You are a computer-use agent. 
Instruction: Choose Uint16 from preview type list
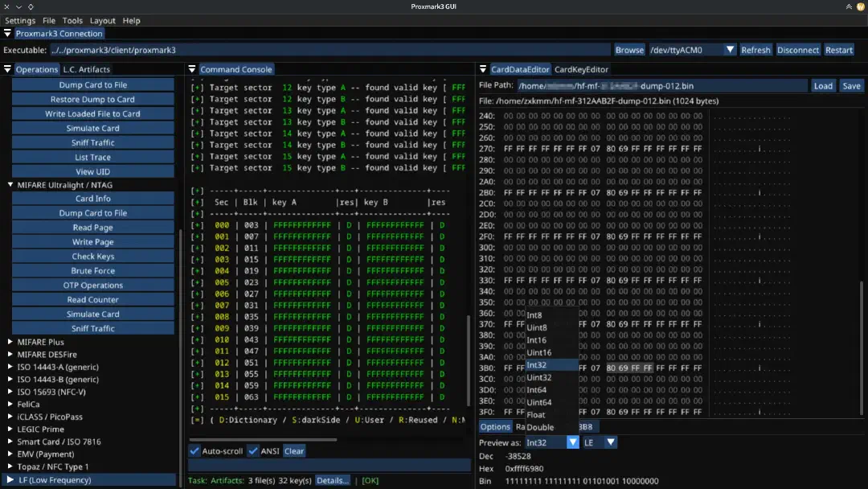pyautogui.click(x=551, y=352)
